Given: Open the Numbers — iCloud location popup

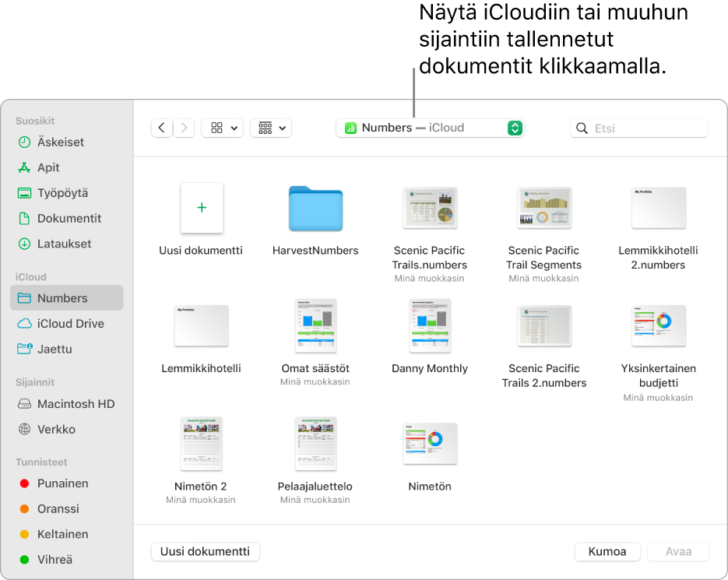Looking at the screenshot, I should click(430, 128).
